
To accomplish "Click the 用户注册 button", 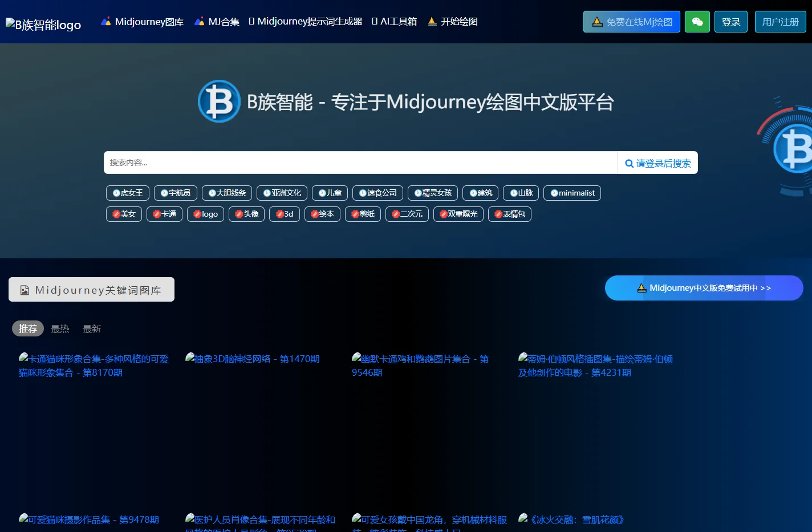I will pyautogui.click(x=781, y=22).
